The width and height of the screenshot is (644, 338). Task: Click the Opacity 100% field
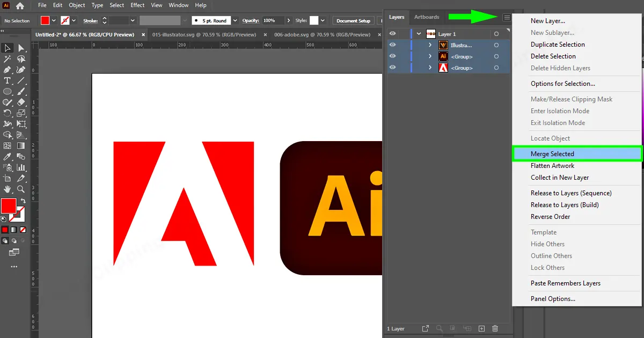coord(273,20)
